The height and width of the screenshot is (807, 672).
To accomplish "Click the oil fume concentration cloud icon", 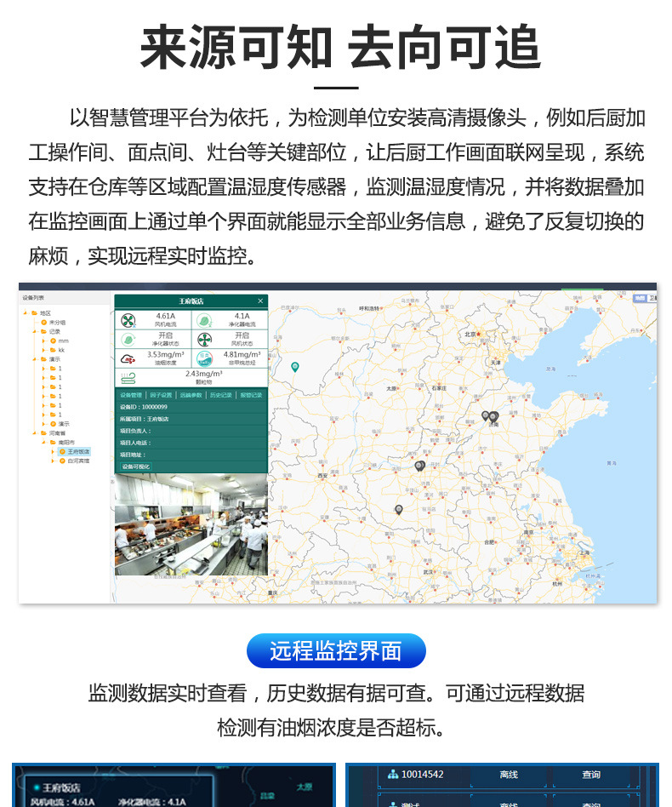I will click(x=128, y=358).
